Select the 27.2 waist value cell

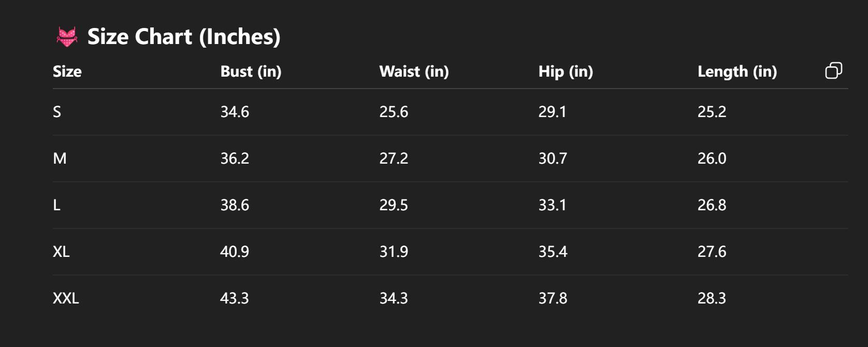click(394, 158)
